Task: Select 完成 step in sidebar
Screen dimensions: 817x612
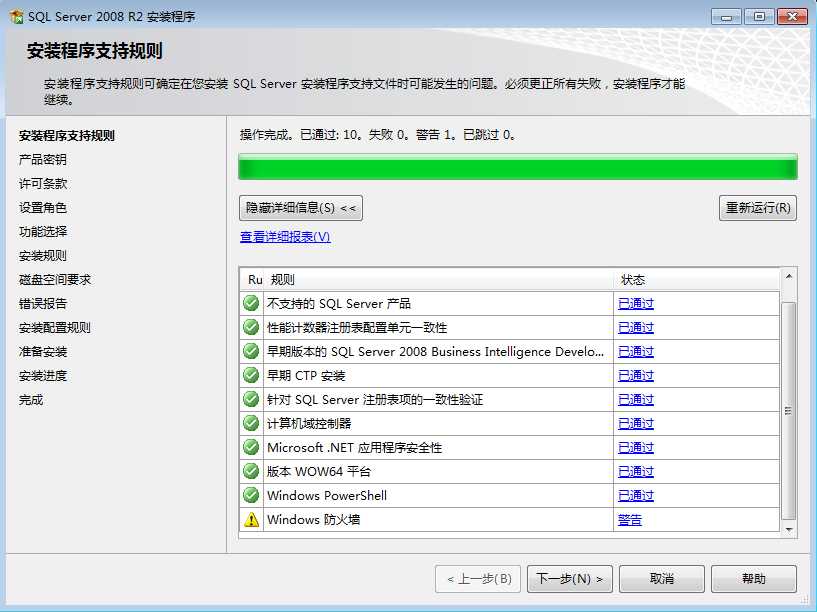Action: click(x=31, y=399)
